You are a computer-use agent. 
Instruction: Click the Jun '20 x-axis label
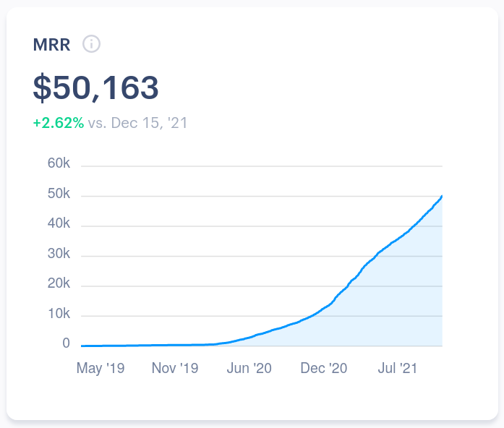click(x=249, y=368)
